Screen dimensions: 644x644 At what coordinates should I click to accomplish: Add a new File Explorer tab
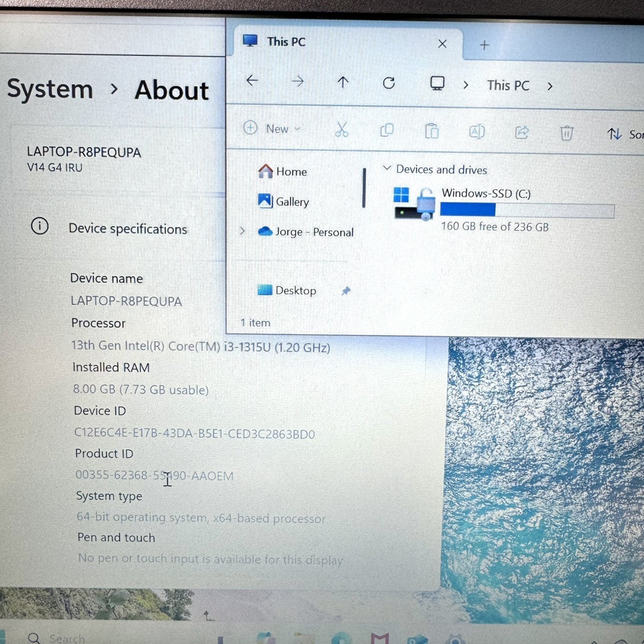484,45
